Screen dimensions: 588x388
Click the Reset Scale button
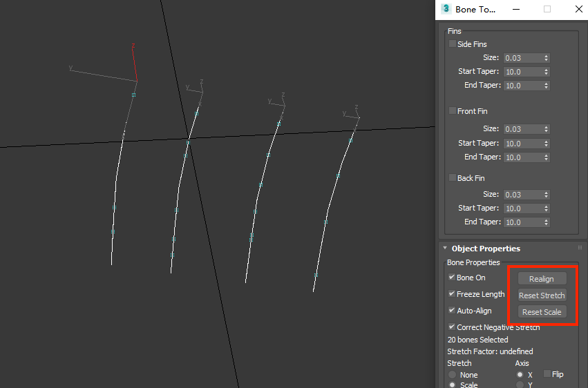click(x=542, y=311)
